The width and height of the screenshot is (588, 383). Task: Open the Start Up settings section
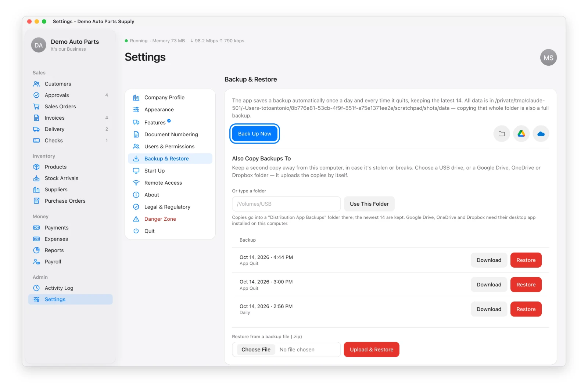(170, 171)
